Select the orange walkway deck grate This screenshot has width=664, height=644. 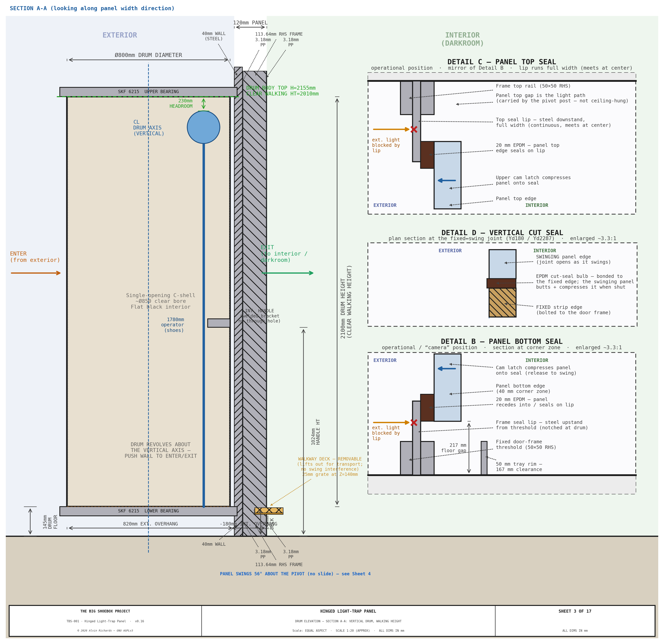269,511
